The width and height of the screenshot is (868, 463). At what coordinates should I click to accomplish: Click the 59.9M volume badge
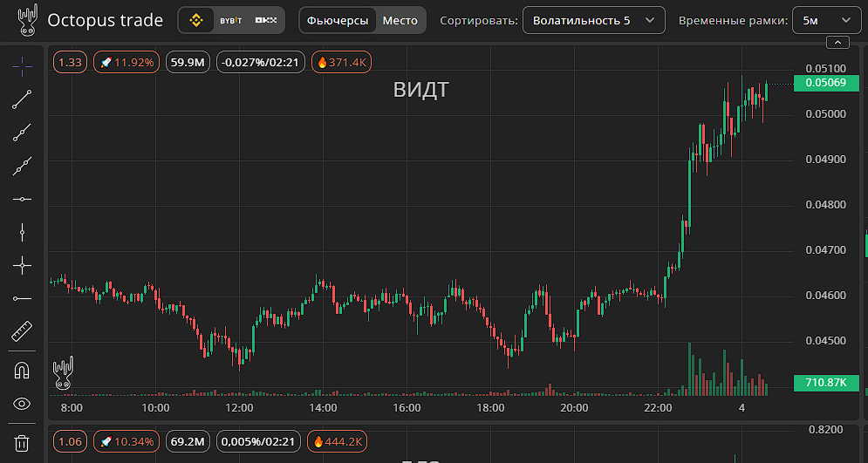188,63
